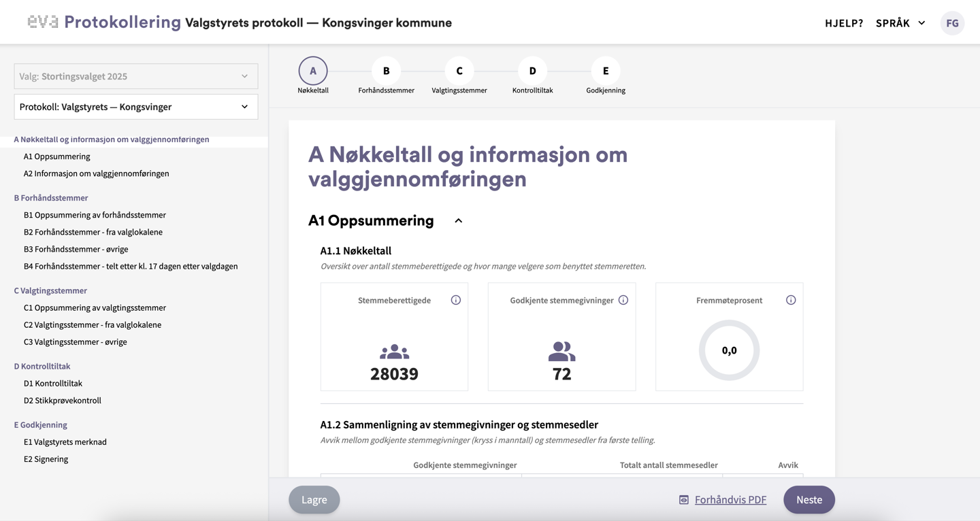Click the FG user avatar
The width and height of the screenshot is (980, 521).
952,23
